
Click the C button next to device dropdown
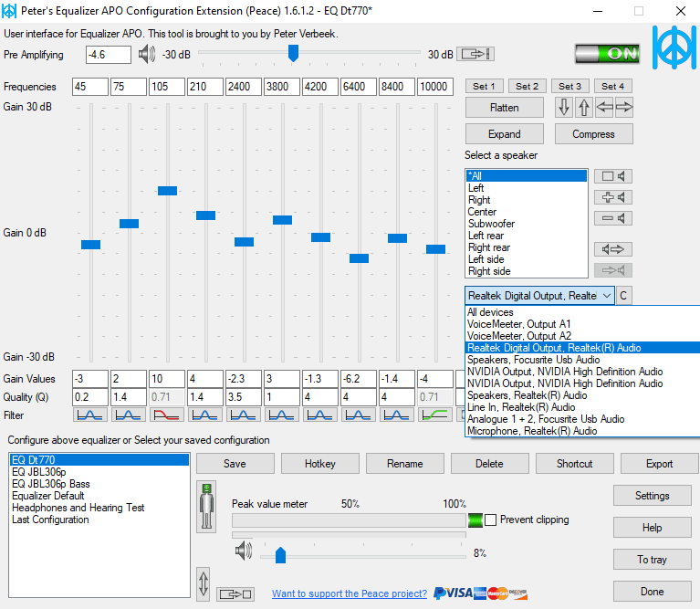[x=623, y=296]
